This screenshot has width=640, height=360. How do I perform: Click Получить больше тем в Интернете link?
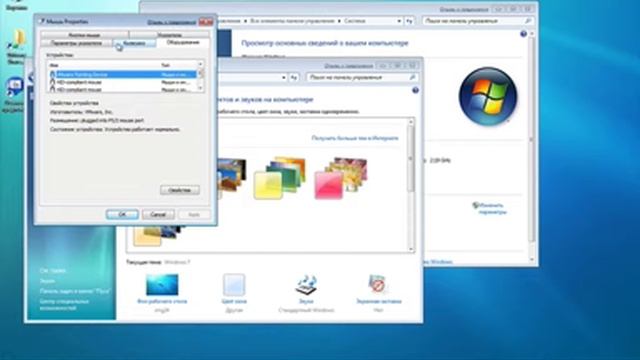355,138
